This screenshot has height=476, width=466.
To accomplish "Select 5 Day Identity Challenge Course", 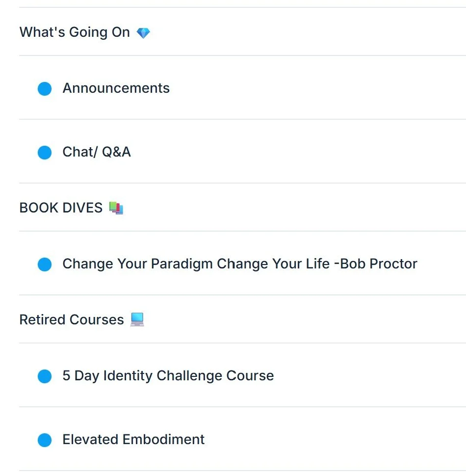I will tap(242, 375).
